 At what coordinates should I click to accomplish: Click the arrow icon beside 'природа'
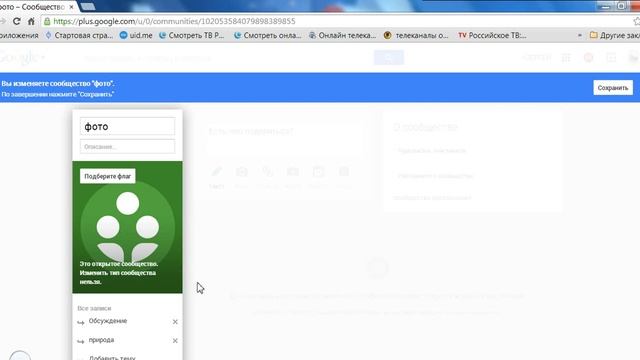81,341
